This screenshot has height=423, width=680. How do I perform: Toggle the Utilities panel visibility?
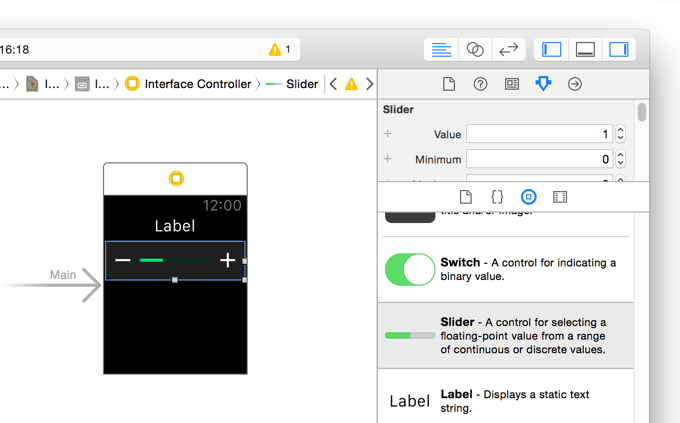coord(618,49)
